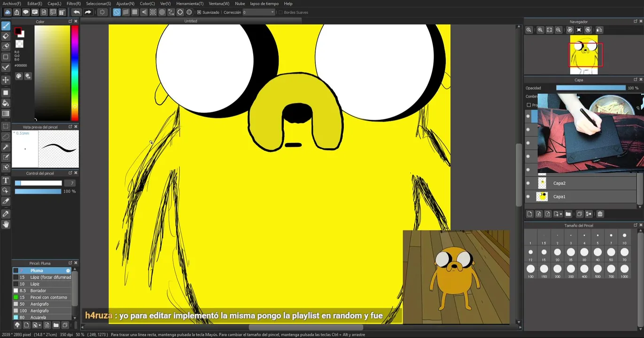Click the foreground black color swatch
This screenshot has height=338, width=644.
(x=18, y=31)
